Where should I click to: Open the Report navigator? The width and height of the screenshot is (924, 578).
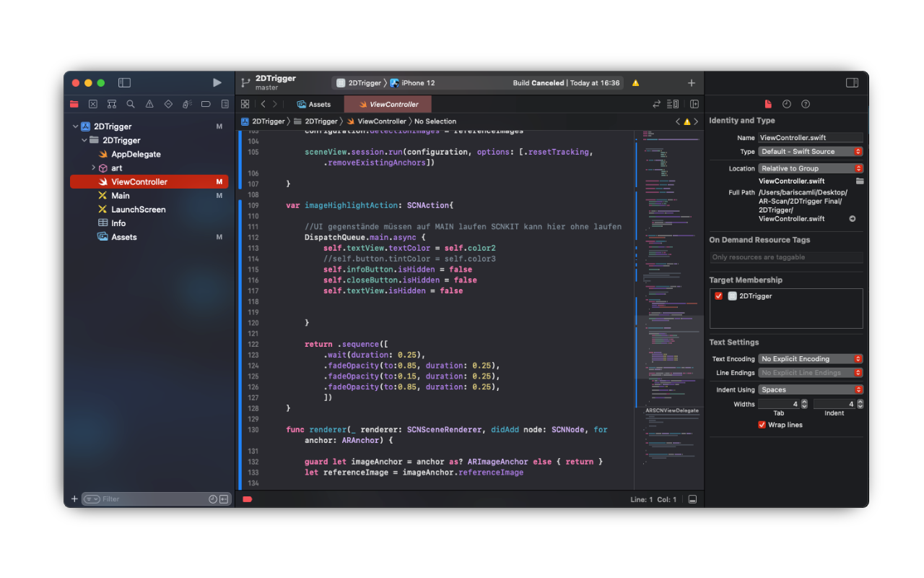pyautogui.click(x=225, y=104)
